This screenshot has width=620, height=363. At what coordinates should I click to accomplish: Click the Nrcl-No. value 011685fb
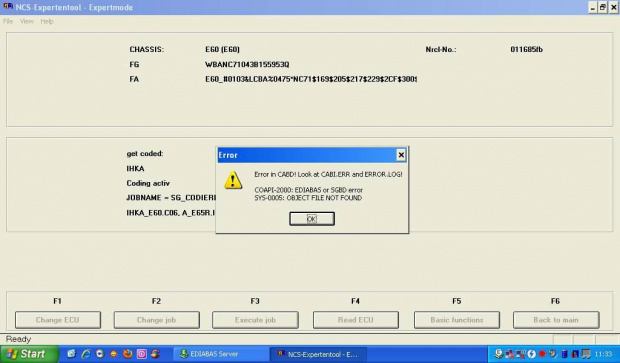click(x=526, y=49)
